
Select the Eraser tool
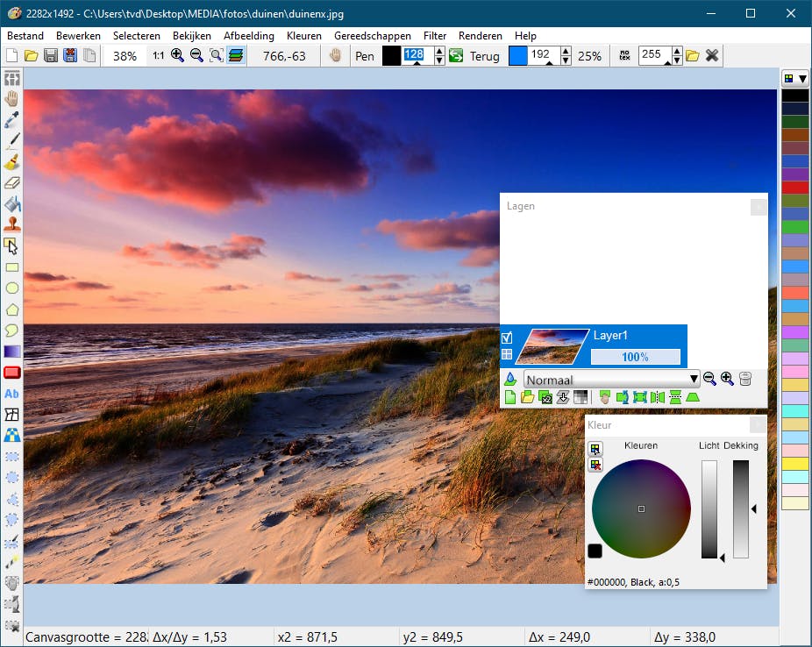tap(12, 182)
